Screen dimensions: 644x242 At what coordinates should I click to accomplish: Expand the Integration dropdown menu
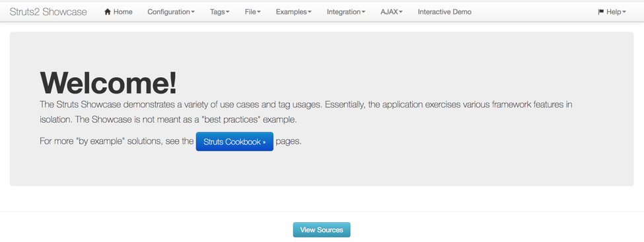click(346, 12)
